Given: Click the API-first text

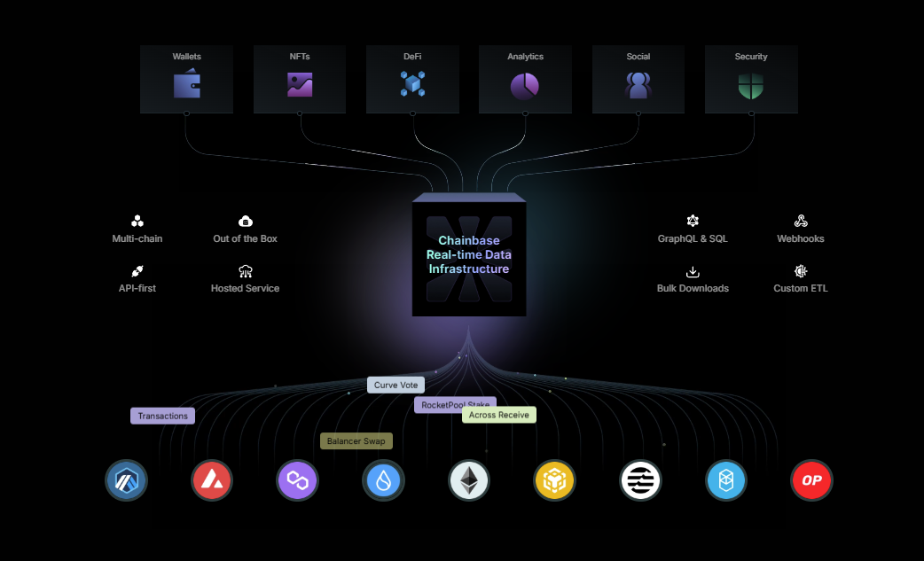Looking at the screenshot, I should (x=137, y=288).
